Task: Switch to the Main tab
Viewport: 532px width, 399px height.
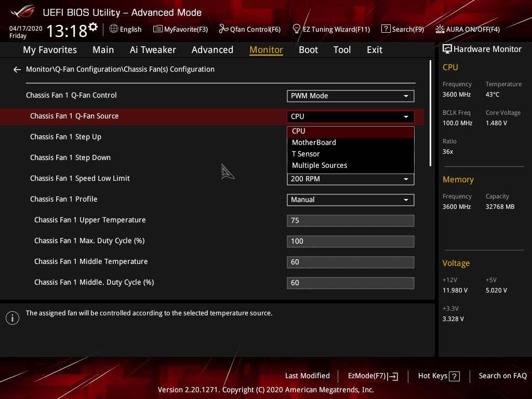Action: click(103, 50)
